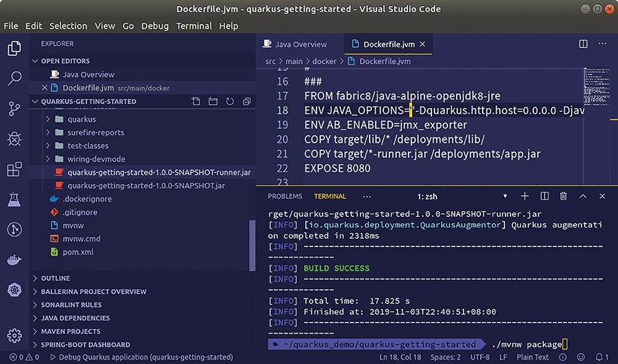
Task: Select the TERMINAL panel tab
Action: pyautogui.click(x=330, y=196)
